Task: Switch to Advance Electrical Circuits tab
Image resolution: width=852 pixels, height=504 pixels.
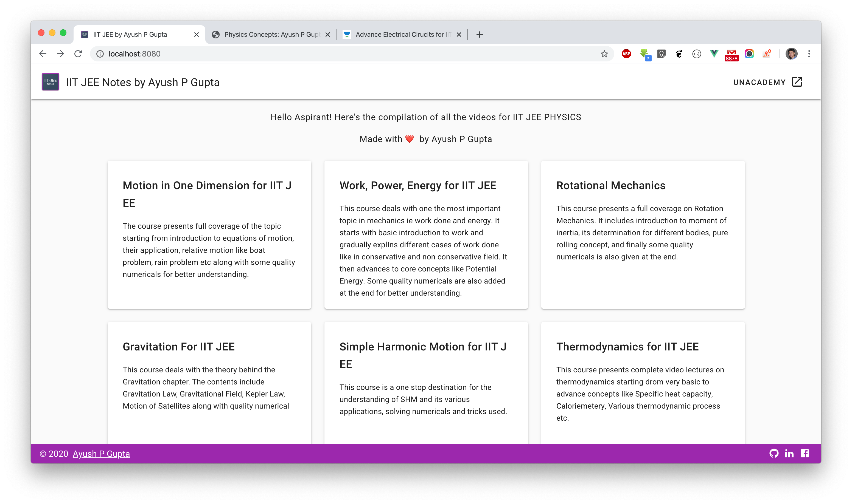Action: pos(399,34)
